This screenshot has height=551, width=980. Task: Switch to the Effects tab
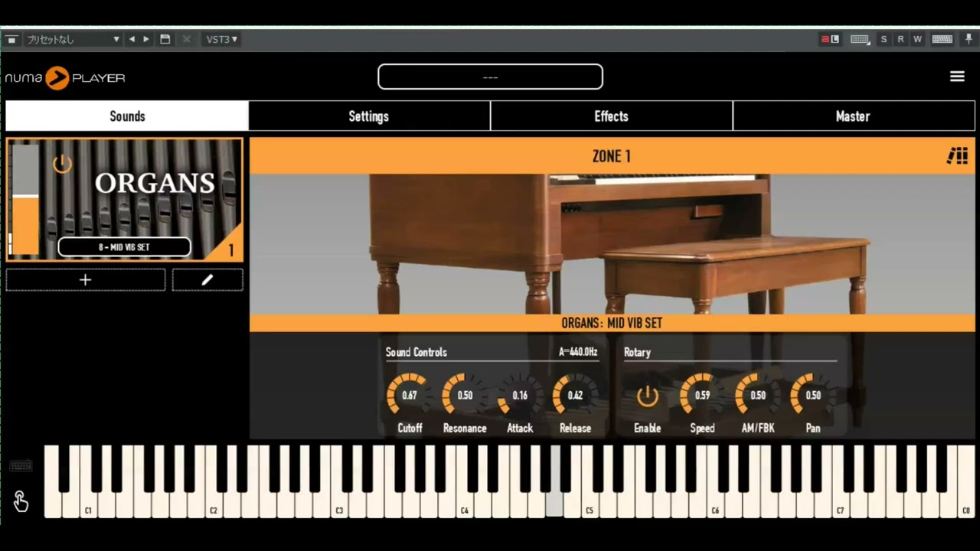[611, 116]
